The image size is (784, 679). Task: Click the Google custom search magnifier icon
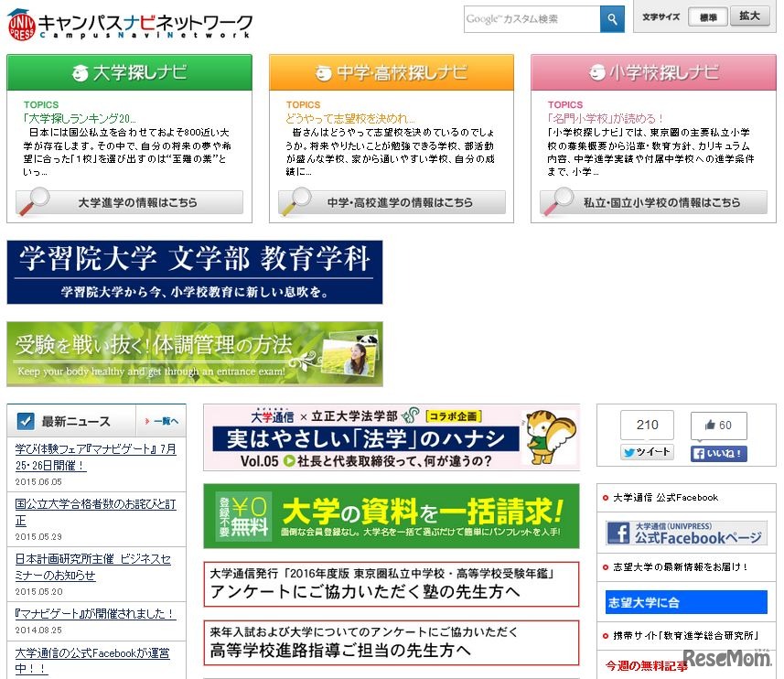[x=612, y=18]
